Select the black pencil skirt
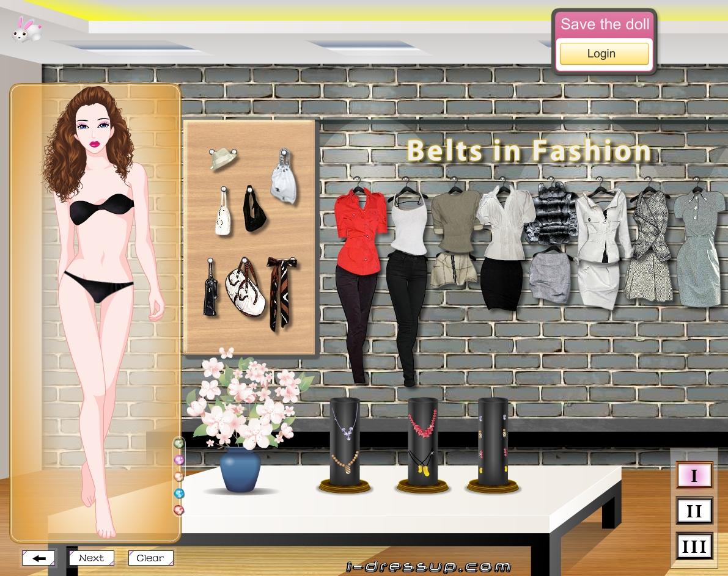Screen dimensions: 728x576 click(x=501, y=282)
